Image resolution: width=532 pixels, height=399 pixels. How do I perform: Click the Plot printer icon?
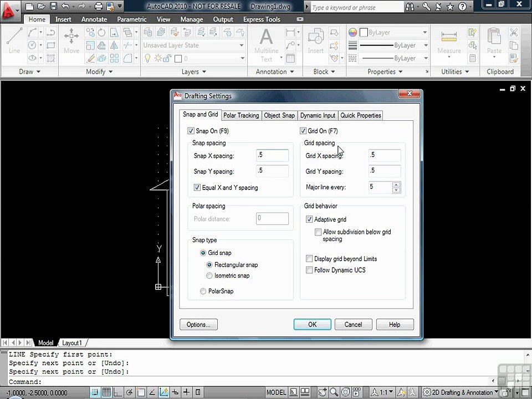99,6
